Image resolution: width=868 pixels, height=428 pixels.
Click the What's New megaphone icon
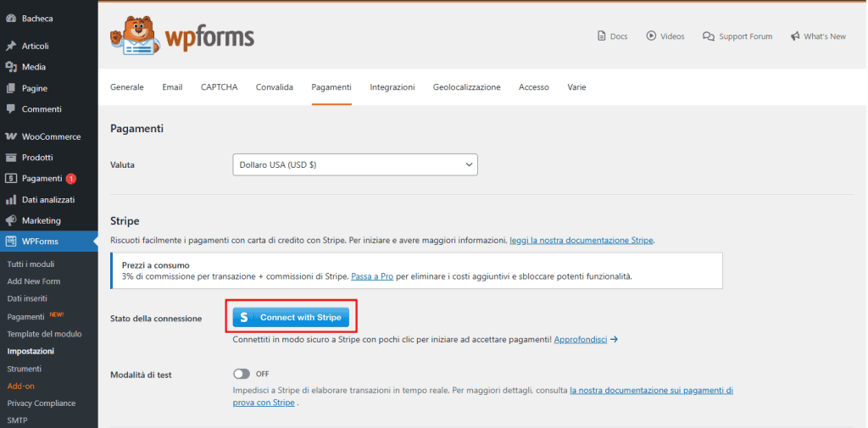coord(795,36)
